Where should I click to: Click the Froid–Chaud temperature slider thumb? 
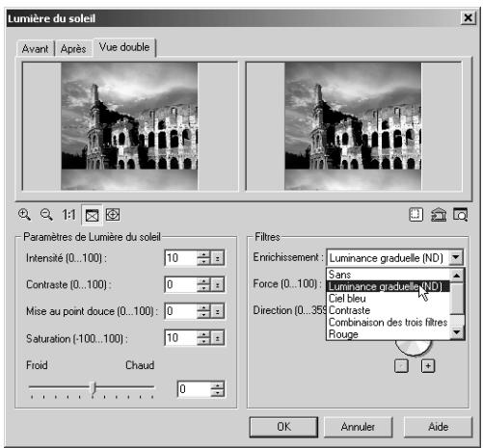93,388
